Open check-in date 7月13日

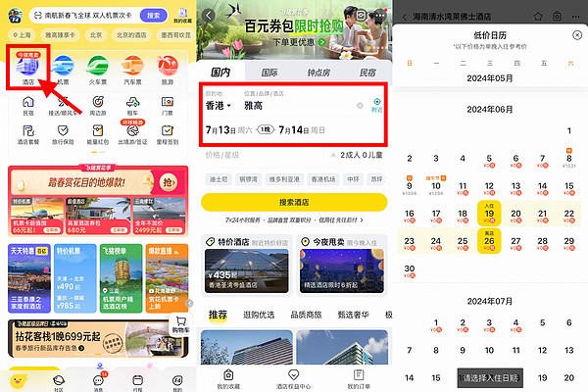[228, 130]
